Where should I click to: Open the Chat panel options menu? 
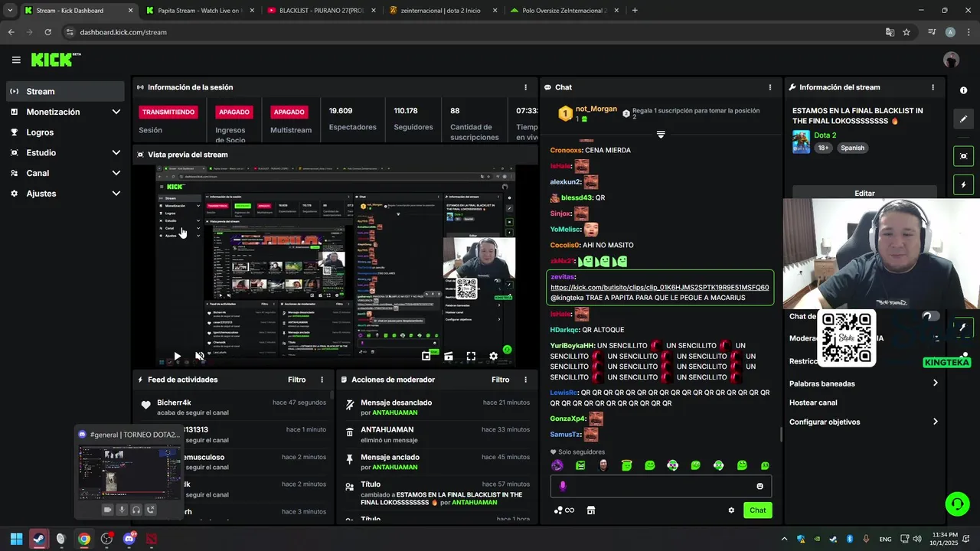click(x=770, y=87)
